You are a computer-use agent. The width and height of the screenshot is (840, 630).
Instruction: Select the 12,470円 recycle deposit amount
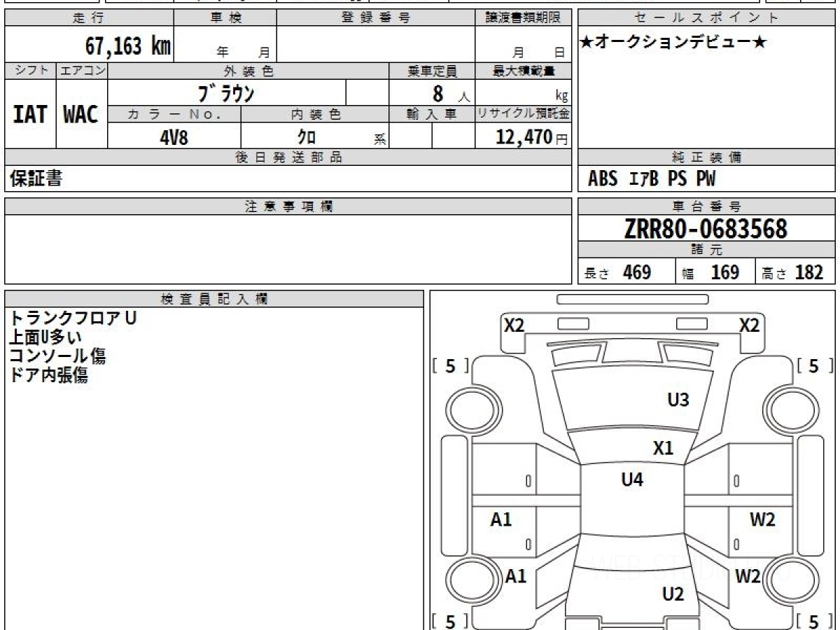coord(532,136)
